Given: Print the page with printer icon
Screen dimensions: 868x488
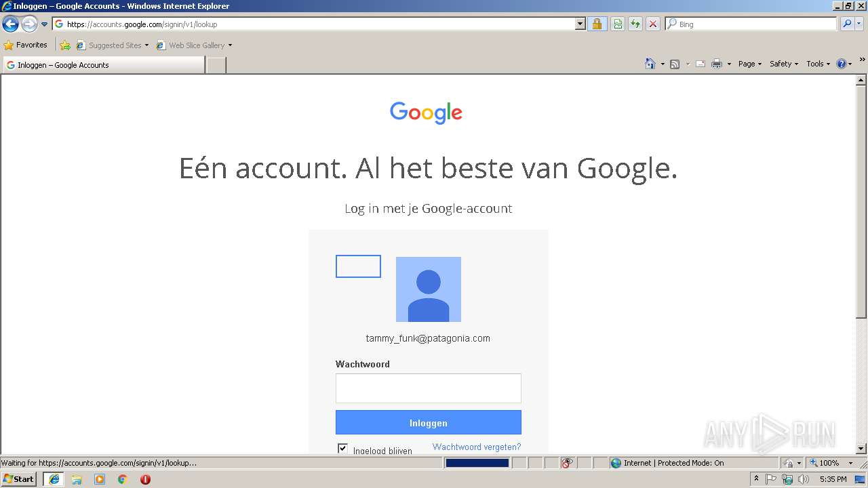Looking at the screenshot, I should coord(717,64).
